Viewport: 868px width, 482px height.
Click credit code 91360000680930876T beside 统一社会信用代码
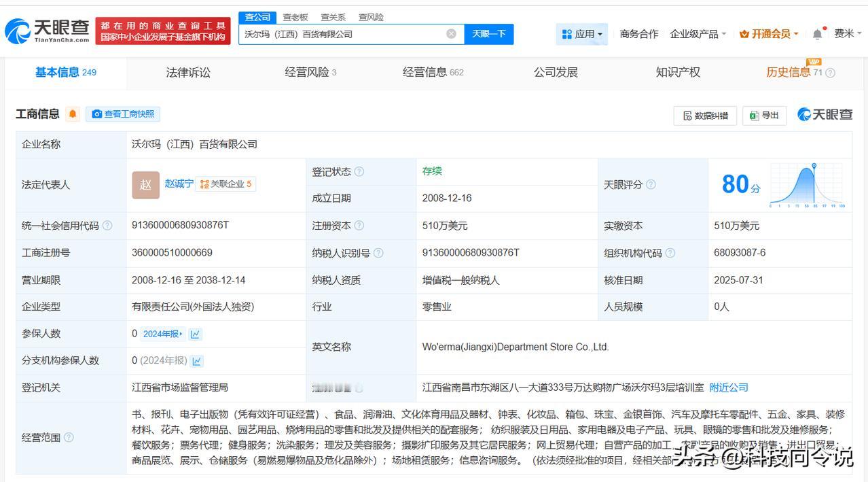pyautogui.click(x=180, y=225)
